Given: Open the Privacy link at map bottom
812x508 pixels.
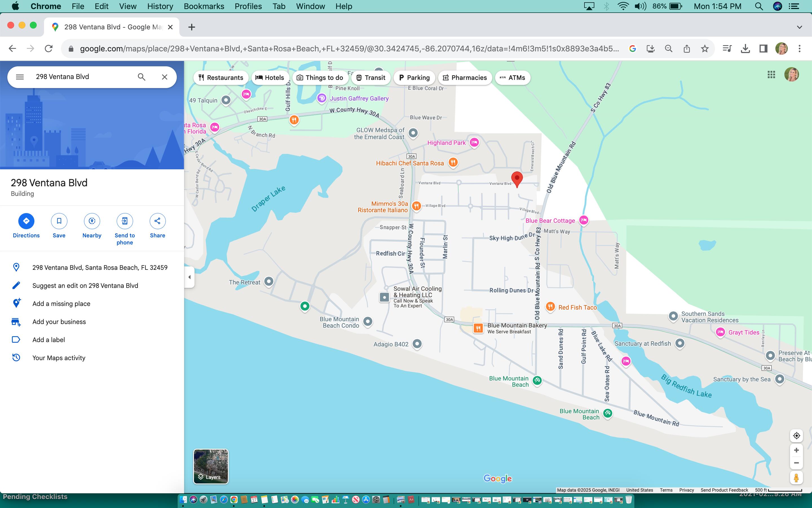Looking at the screenshot, I should click(x=687, y=490).
